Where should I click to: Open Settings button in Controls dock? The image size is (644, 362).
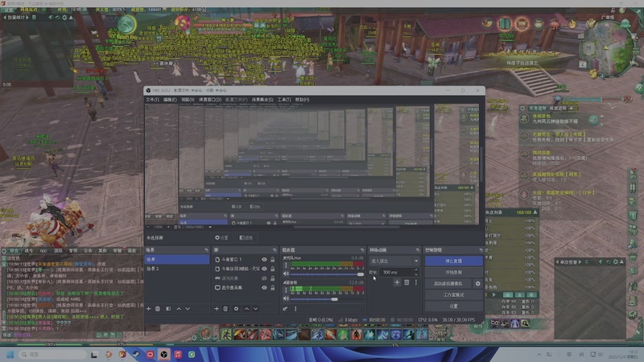[454, 306]
